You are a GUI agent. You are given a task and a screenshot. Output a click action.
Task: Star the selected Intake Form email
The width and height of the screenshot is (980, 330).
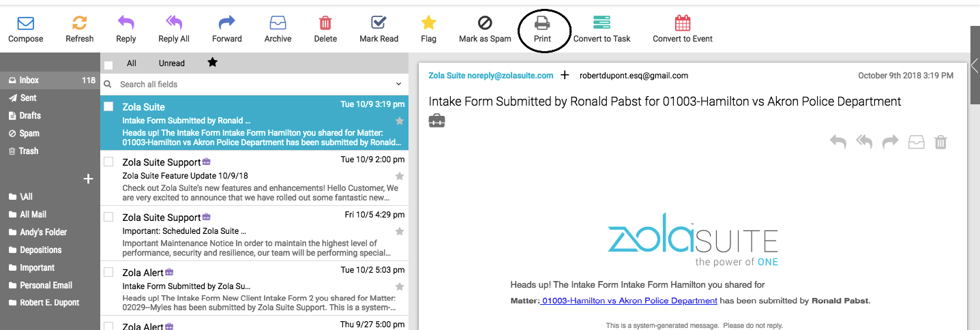point(400,121)
